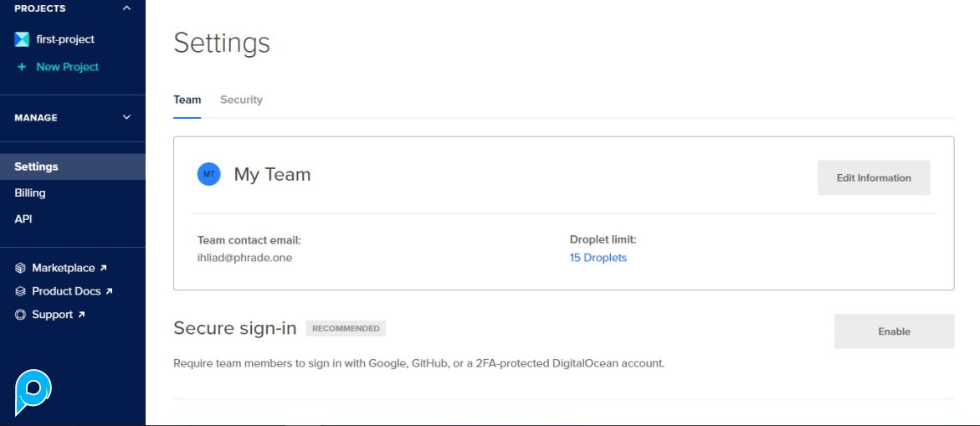Select Settings in the sidebar
The width and height of the screenshot is (980, 426).
coord(36,167)
